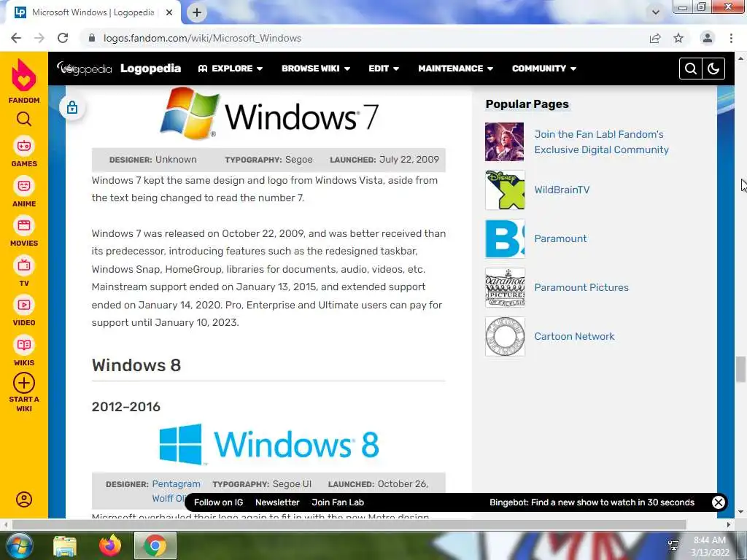Open Anime section icon in sidebar
The width and height of the screenshot is (747, 560).
tap(24, 186)
